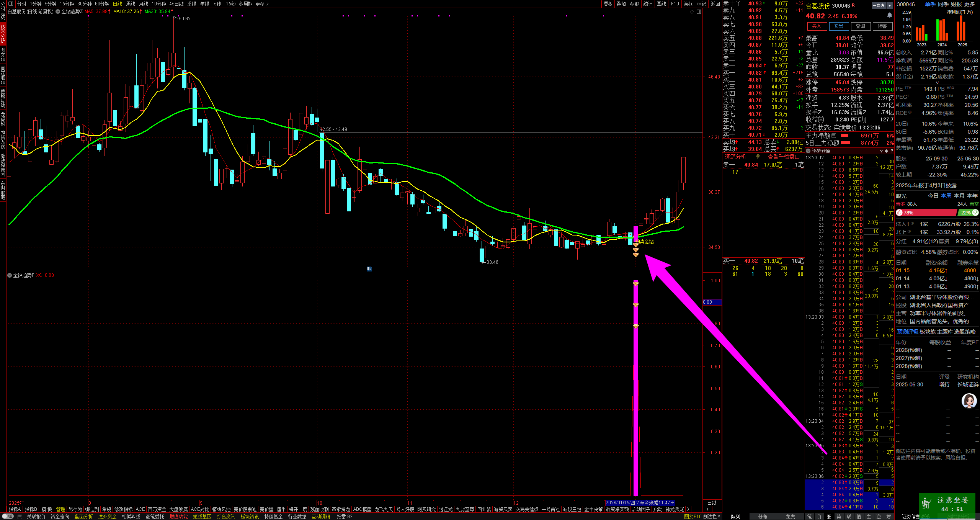980x520 pixels.
Task: Click the red 78% bullish sentiment bar
Action: coord(926,213)
